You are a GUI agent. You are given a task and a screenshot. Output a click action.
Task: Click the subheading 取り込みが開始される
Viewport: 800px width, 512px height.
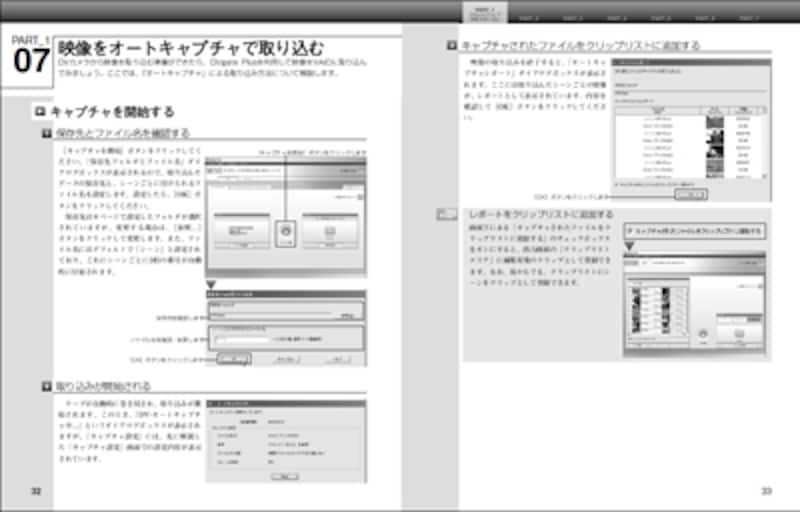(x=103, y=386)
